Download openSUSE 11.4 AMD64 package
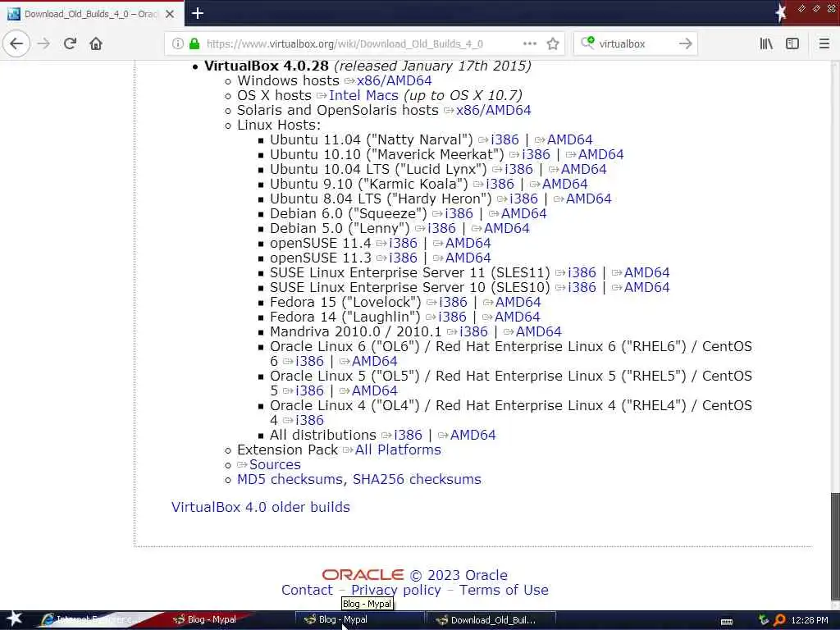Viewport: 840px width, 630px height. (468, 243)
